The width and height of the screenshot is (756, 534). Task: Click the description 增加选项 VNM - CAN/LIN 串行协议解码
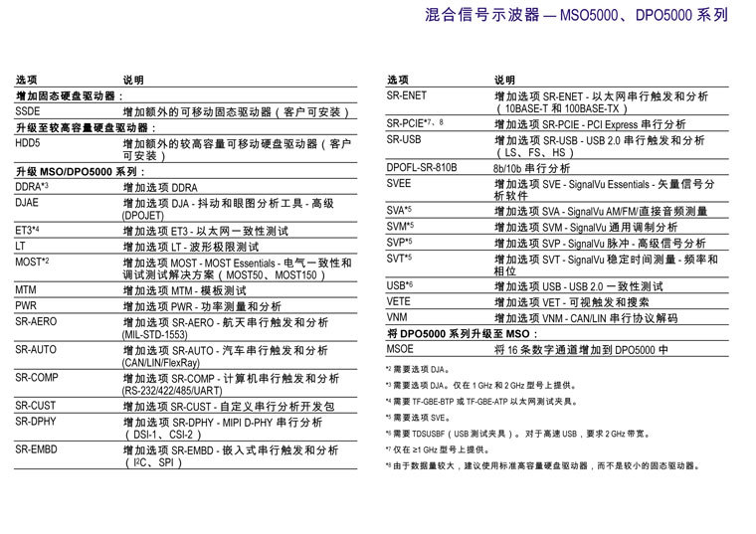click(586, 318)
